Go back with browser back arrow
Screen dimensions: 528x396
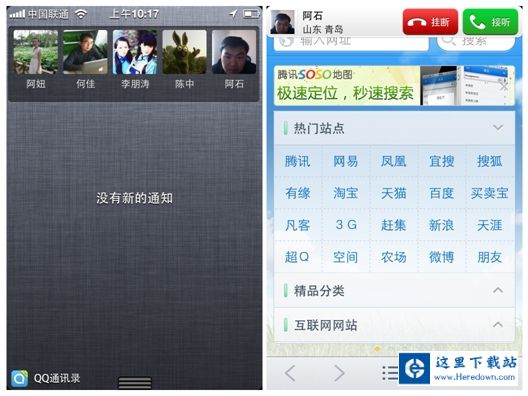coord(290,373)
